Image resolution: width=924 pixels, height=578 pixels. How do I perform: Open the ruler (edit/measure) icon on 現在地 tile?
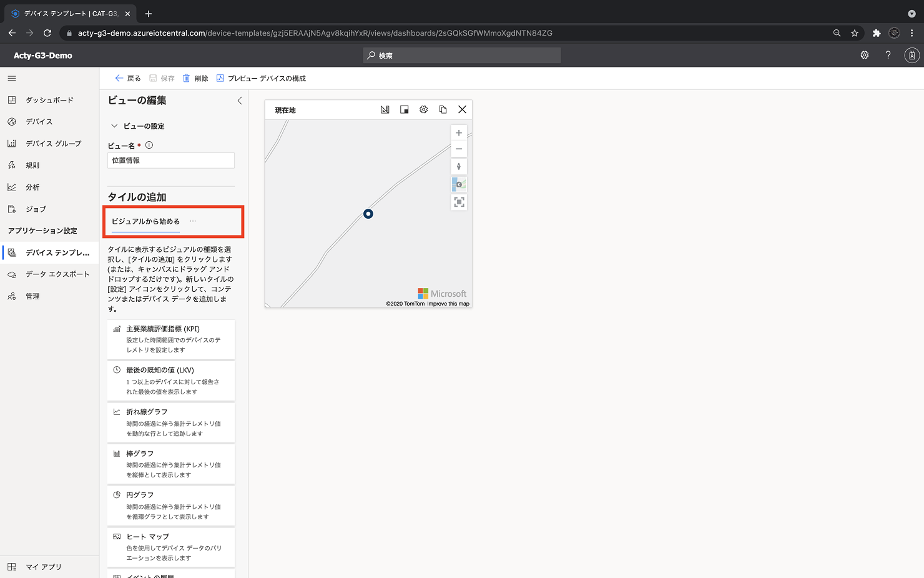(385, 110)
